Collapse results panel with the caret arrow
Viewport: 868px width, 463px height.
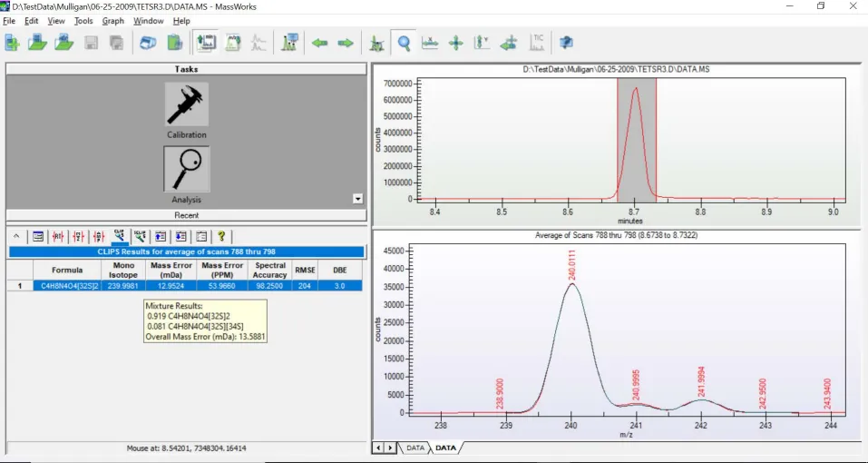(x=16, y=237)
